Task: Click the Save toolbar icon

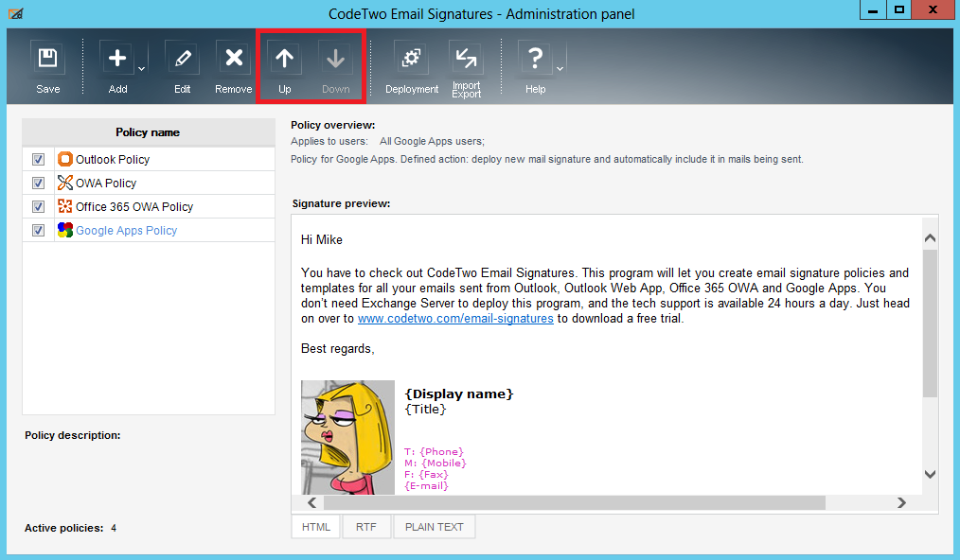Action: (47, 59)
